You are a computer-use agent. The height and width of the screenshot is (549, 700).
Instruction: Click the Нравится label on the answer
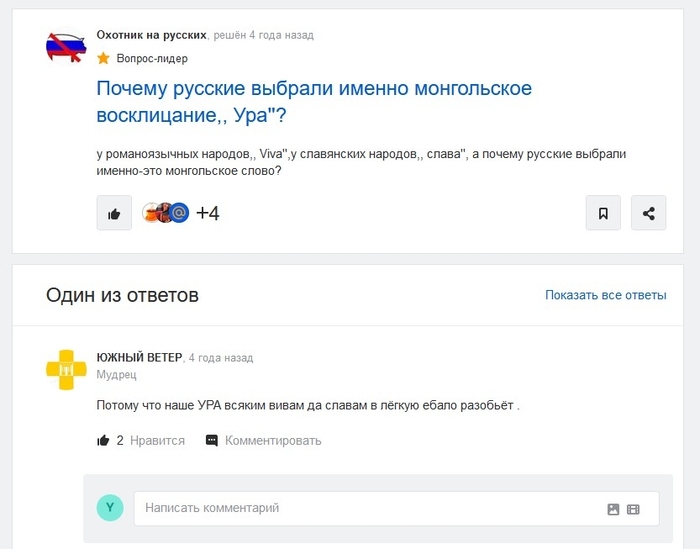click(x=157, y=440)
